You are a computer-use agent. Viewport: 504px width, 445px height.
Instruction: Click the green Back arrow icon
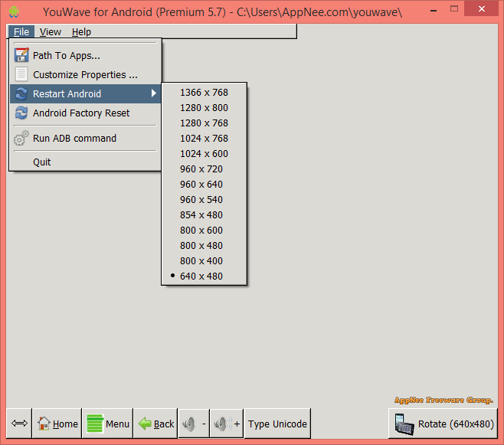click(145, 424)
